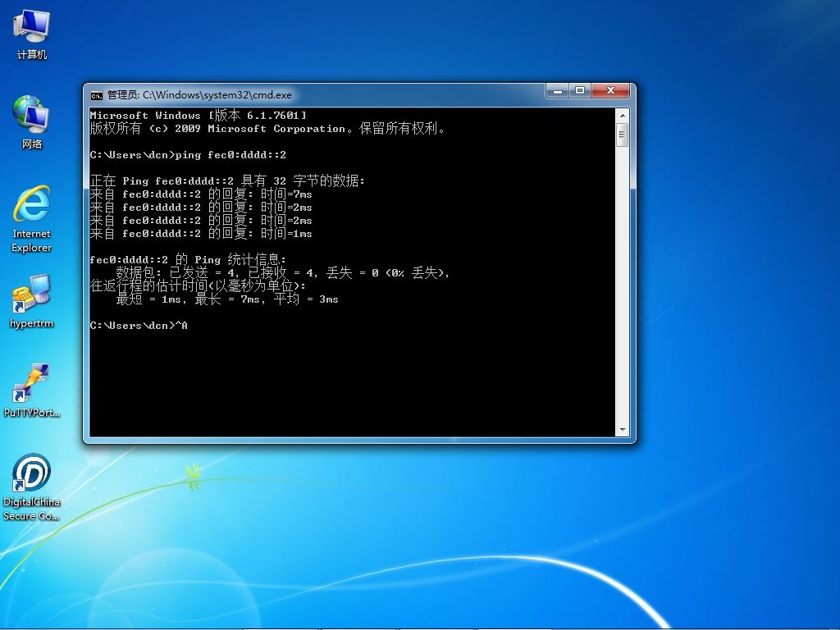Select the PuTTYPort shortcut icon
Screen dimensions: 840x630
click(32, 390)
